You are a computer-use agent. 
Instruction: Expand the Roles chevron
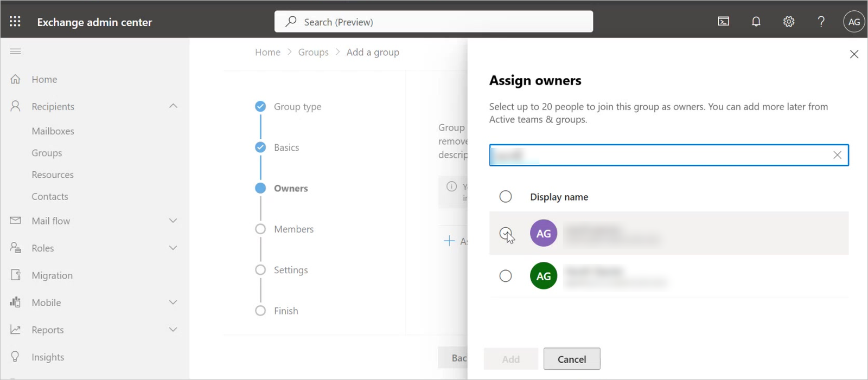click(x=173, y=248)
